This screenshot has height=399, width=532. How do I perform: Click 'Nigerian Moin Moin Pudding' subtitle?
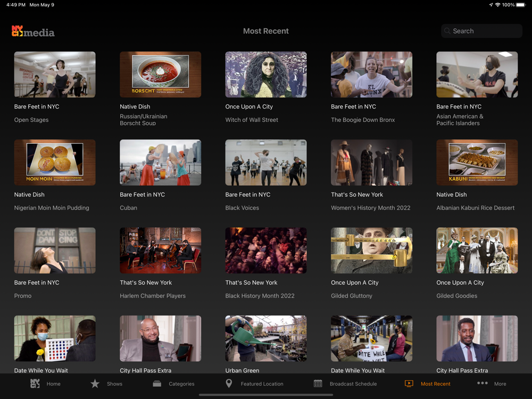52,207
